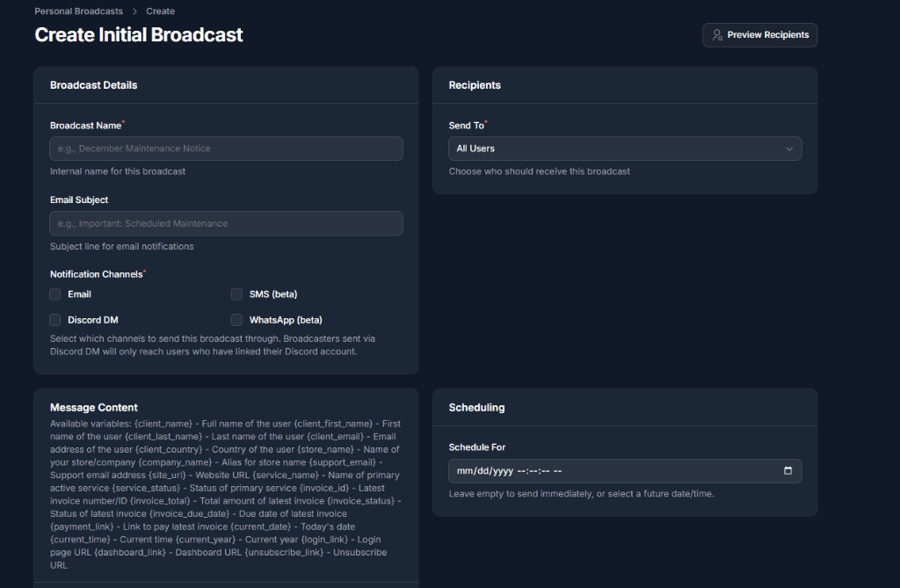
Task: Click the Broadcast Details panel header
Action: [x=94, y=84]
